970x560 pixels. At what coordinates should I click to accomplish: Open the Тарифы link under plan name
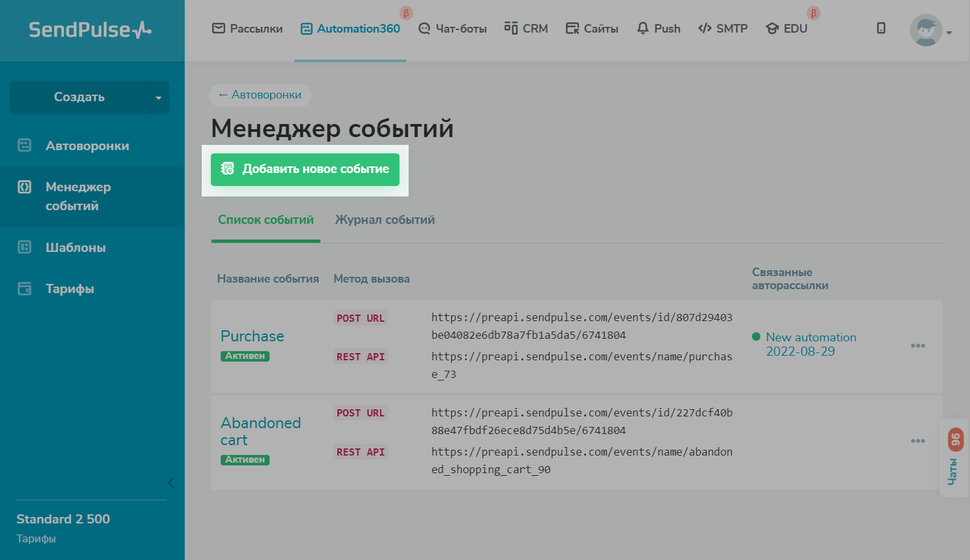[x=36, y=538]
